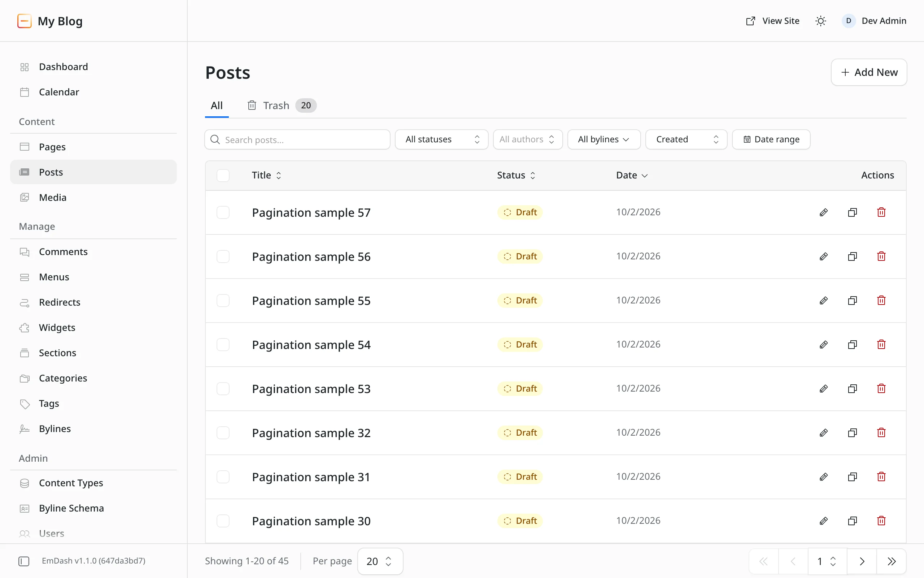Screen dimensions: 924x578
Task: Edit Pagination sample 54 via pencil icon
Action: [824, 344]
